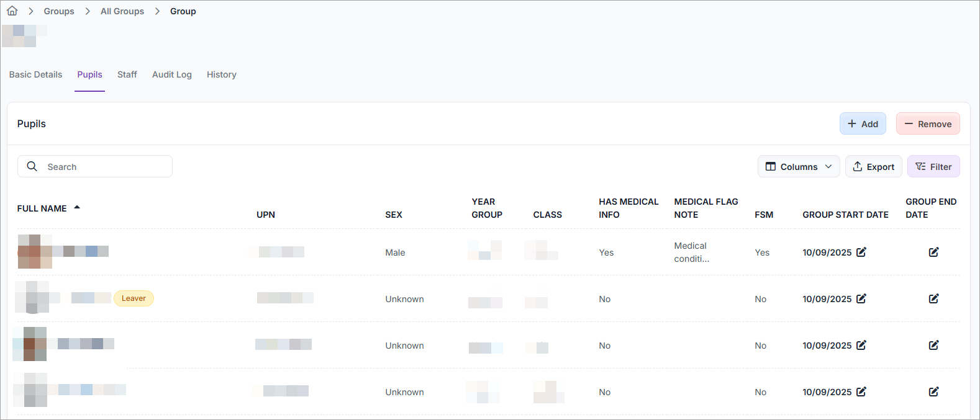Export the pupils list
Screen dimensions: 980x420
point(873,166)
